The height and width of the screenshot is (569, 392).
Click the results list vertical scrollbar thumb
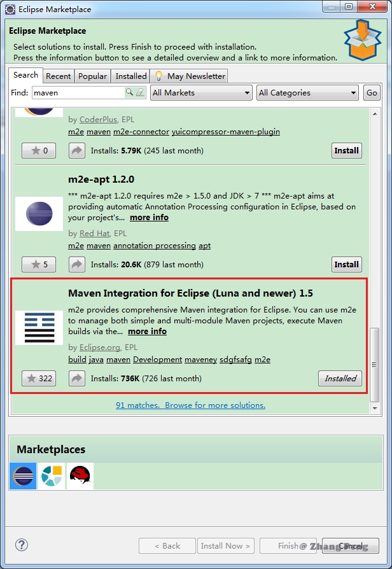tap(374, 364)
